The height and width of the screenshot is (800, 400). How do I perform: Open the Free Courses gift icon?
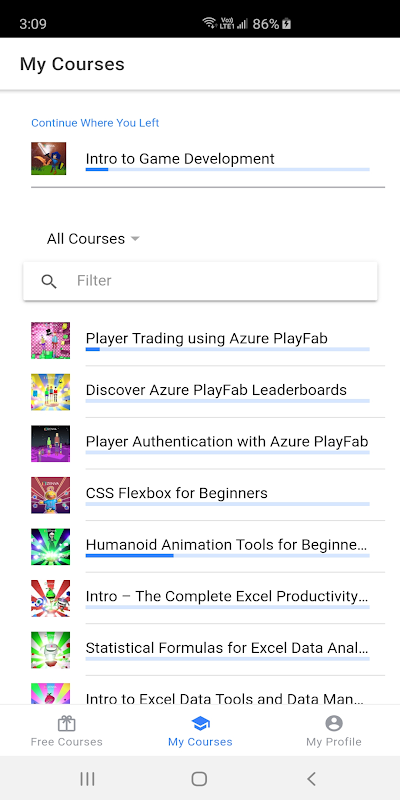point(66,723)
